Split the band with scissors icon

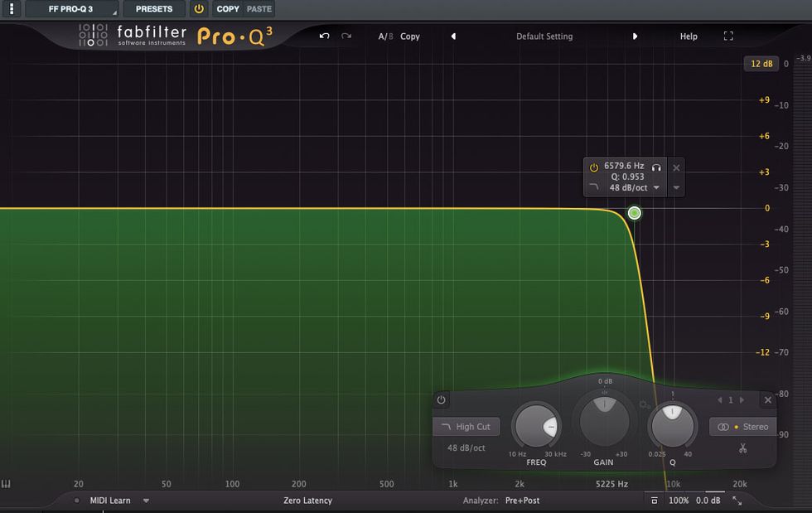click(x=742, y=448)
